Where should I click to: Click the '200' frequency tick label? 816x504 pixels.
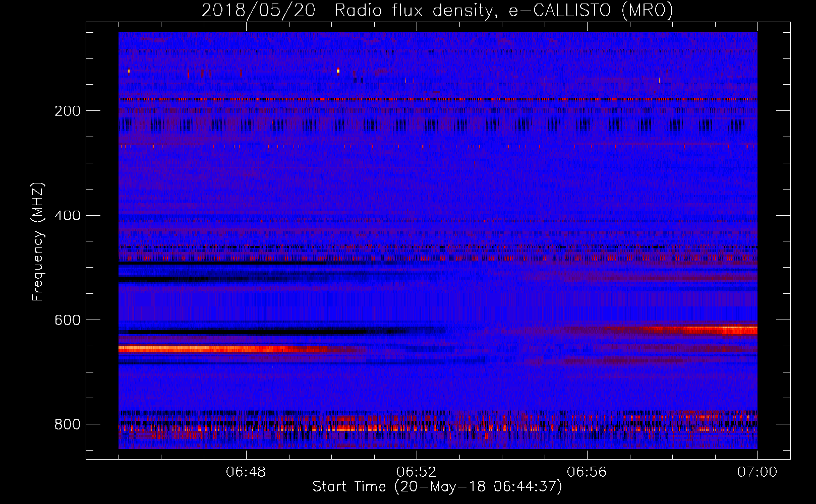68,111
